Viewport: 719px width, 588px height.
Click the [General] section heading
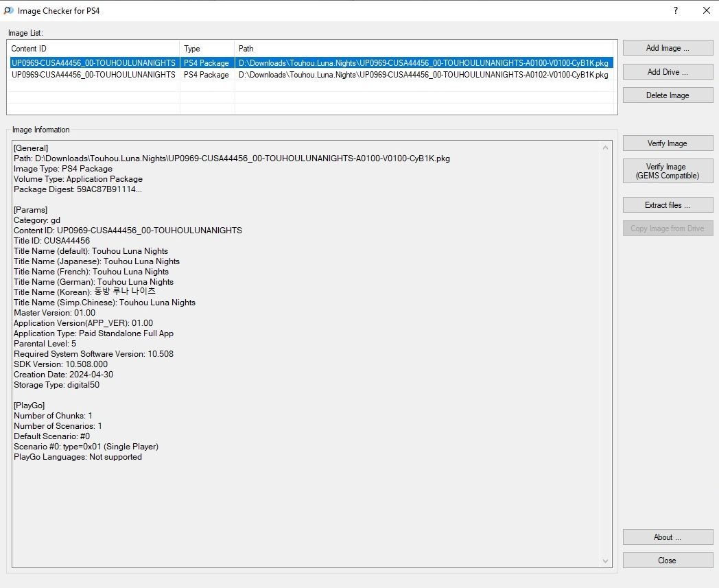[x=31, y=148]
